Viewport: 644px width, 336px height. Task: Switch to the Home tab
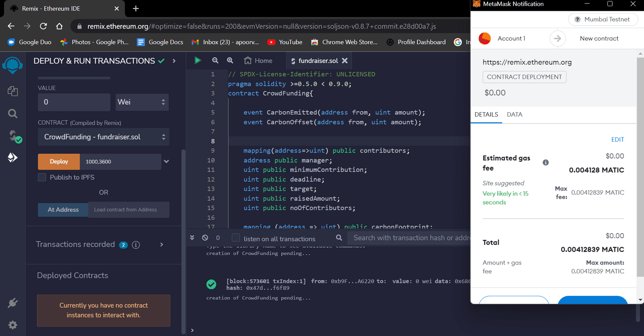pyautogui.click(x=258, y=61)
